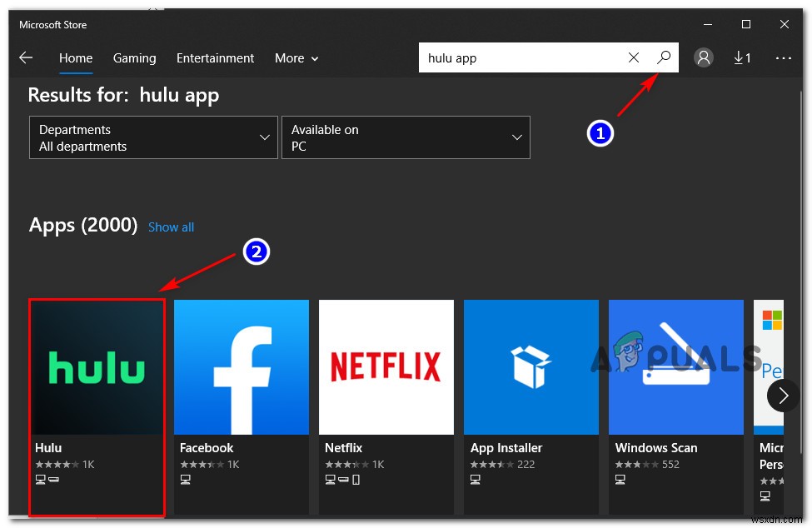Click the search magnifier icon
Screen dimensions: 812x528
[x=664, y=57]
